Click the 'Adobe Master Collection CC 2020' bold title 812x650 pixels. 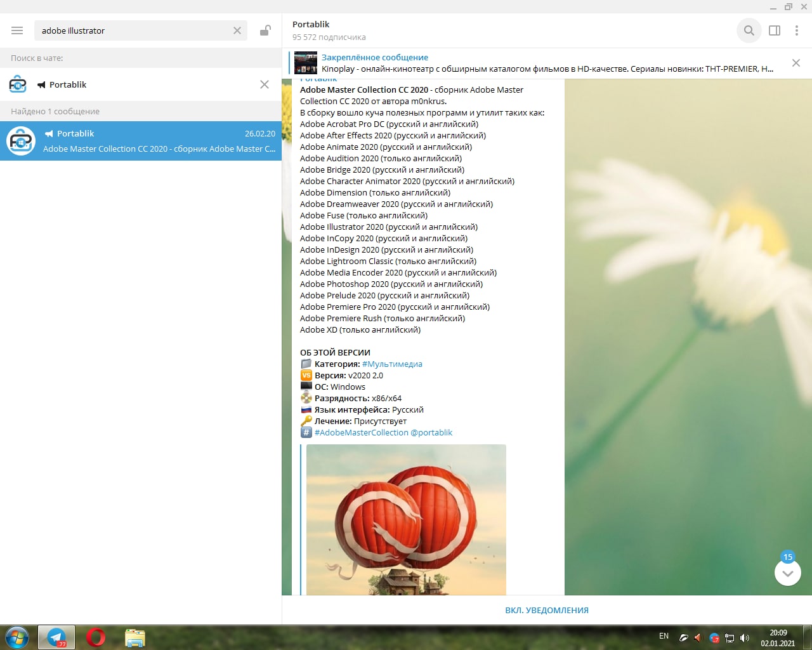tap(364, 90)
